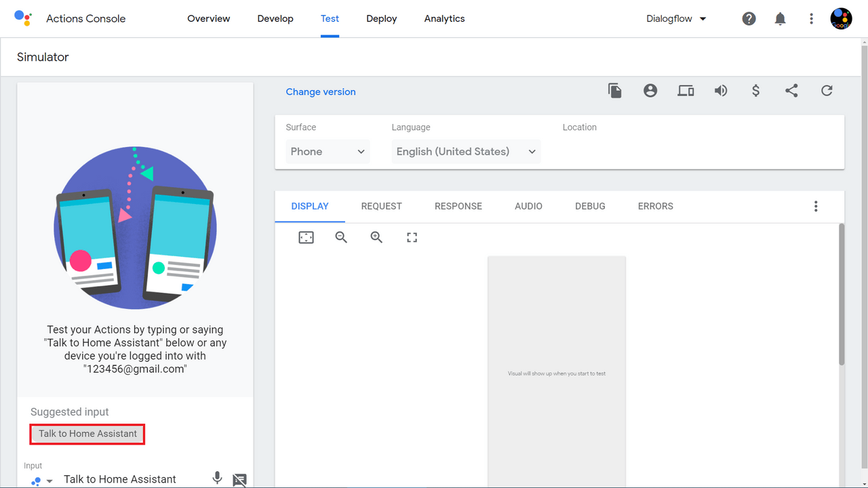
Task: Open the Language dropdown
Action: [466, 151]
